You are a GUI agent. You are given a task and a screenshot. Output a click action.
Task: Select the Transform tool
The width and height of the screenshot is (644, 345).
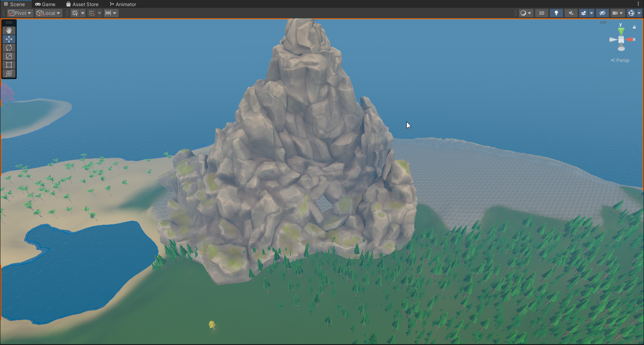(x=9, y=73)
